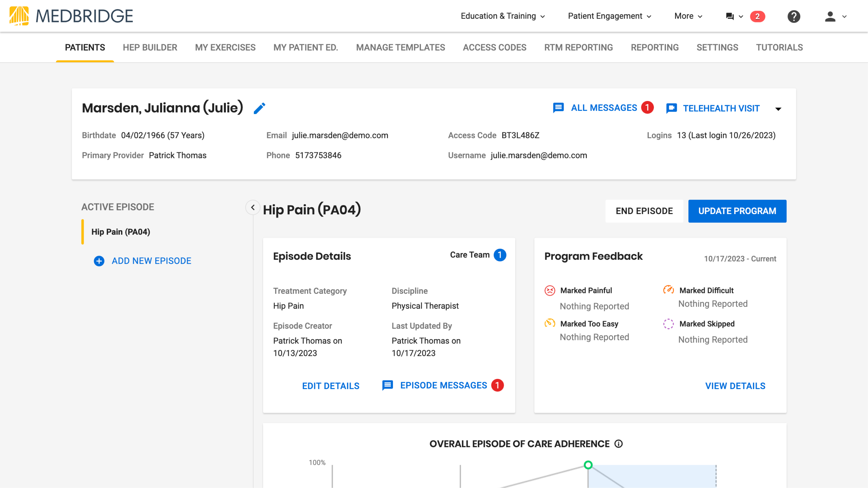This screenshot has height=488, width=868.
Task: Open the Reporting tab
Action: click(x=655, y=48)
